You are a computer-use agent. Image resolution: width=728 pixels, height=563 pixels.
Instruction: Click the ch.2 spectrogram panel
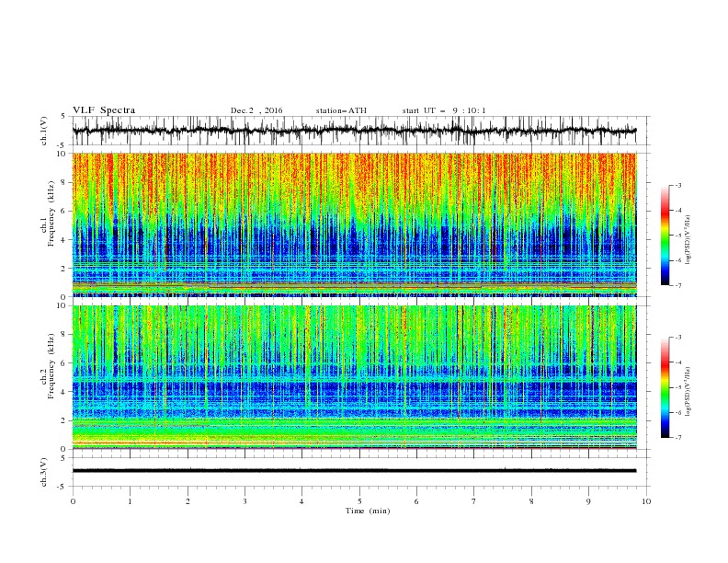pyautogui.click(x=354, y=377)
